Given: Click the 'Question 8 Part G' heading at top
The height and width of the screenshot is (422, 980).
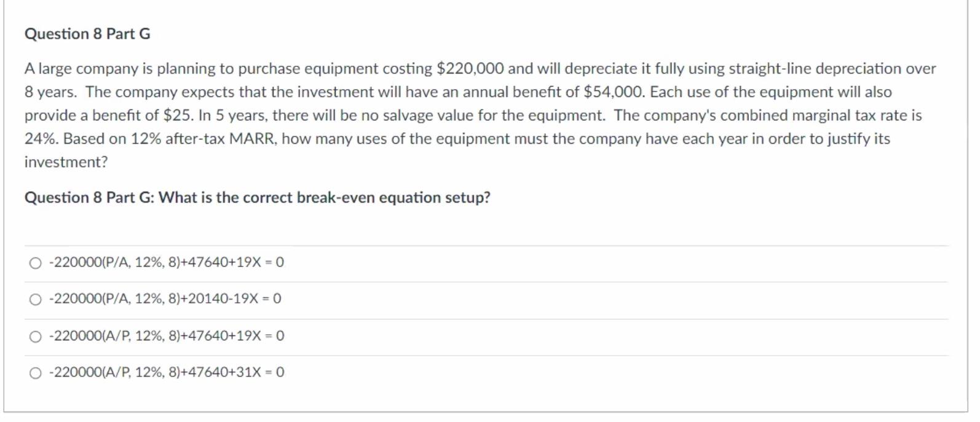Looking at the screenshot, I should [x=87, y=34].
